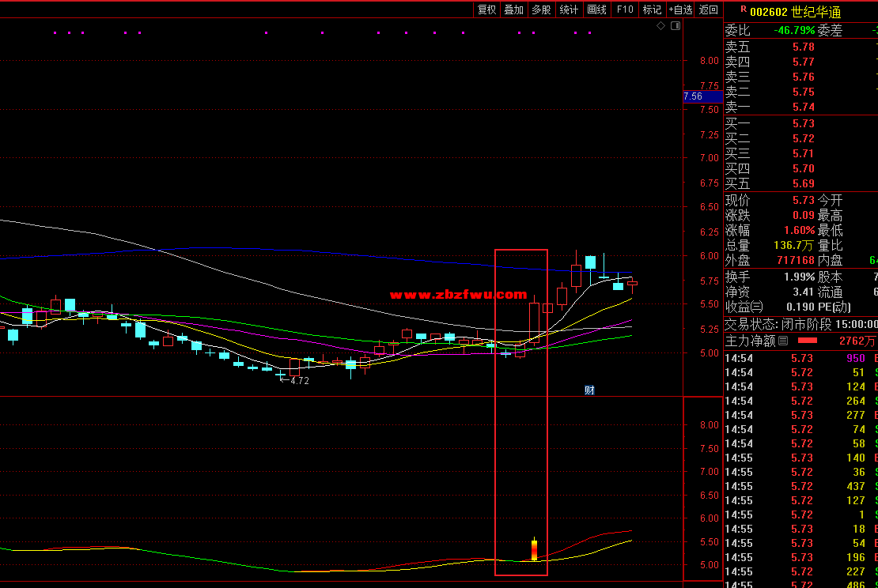Click the 财 financial marker on chart
The image size is (878, 588).
click(589, 390)
